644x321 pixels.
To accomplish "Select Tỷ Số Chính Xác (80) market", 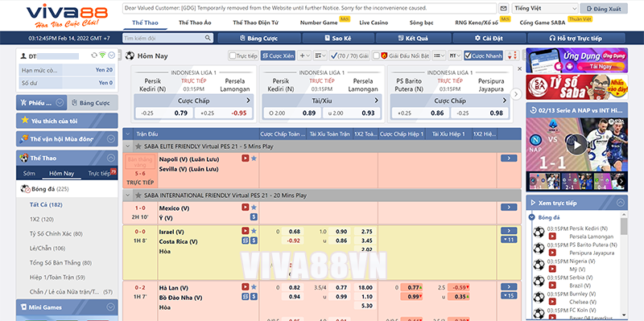I will 56,233.
